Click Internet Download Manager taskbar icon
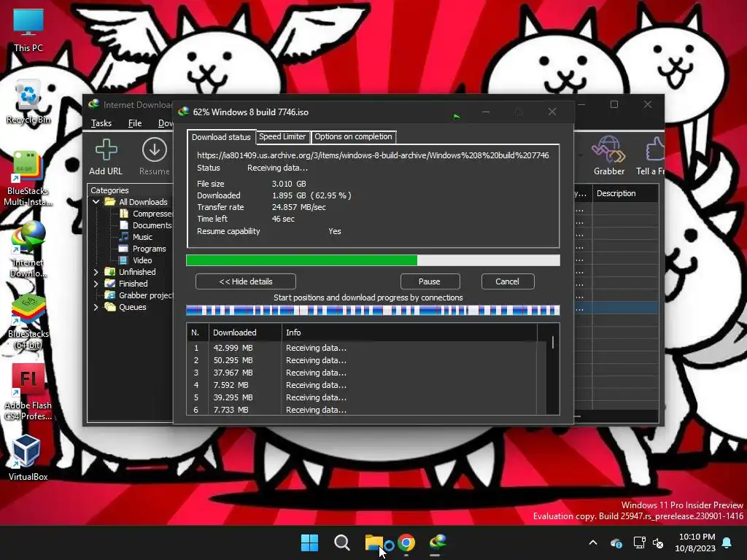 click(x=438, y=542)
